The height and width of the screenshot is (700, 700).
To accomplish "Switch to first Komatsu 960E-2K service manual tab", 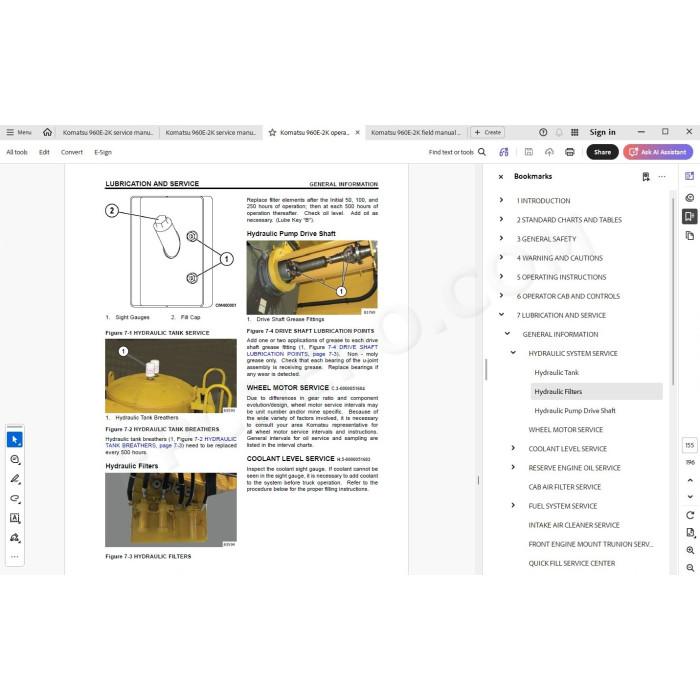I will [x=108, y=132].
